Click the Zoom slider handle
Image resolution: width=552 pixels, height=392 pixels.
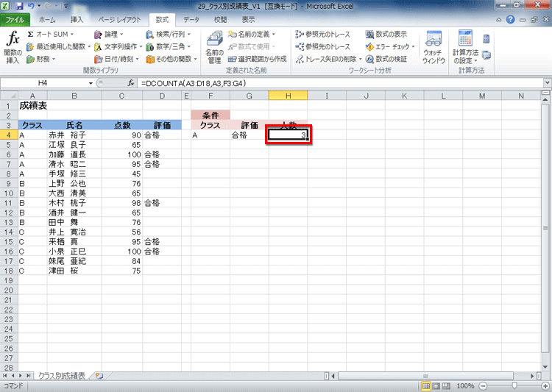[x=514, y=386]
